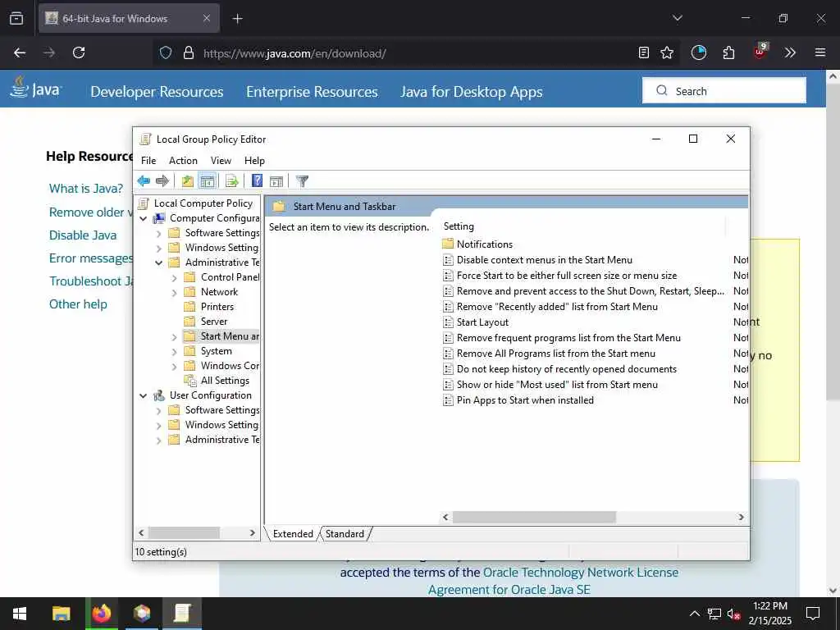The image size is (840, 630).
Task: Open the Notifications action center icon
Action: click(813, 614)
